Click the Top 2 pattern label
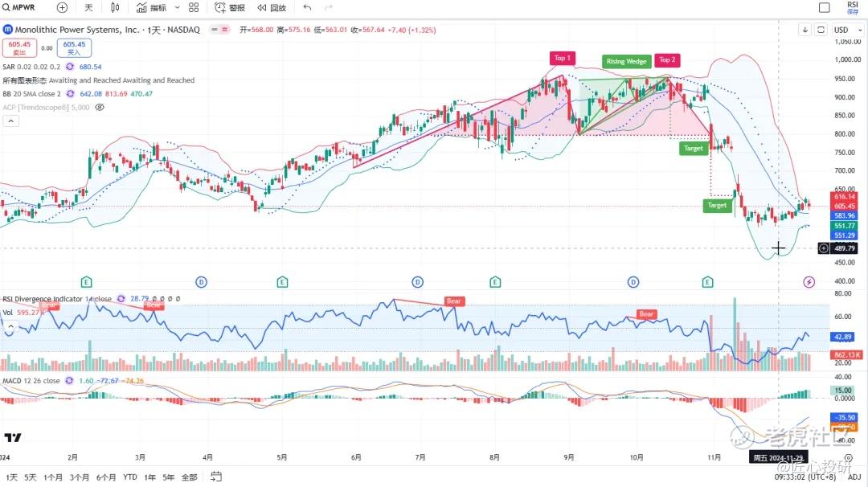 pyautogui.click(x=667, y=59)
